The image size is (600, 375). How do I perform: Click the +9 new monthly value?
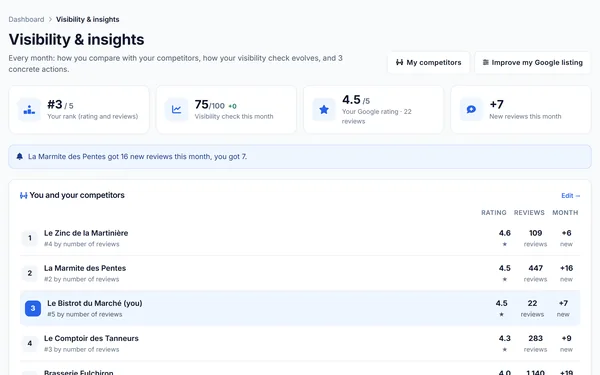[x=566, y=339]
